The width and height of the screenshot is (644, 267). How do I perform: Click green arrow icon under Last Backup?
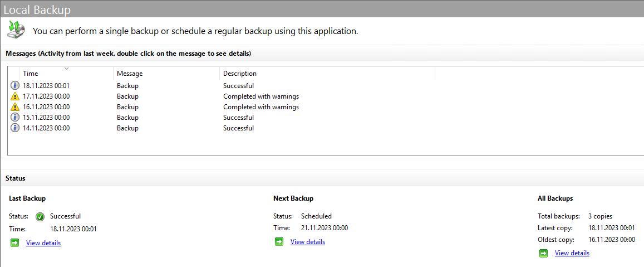pos(15,242)
